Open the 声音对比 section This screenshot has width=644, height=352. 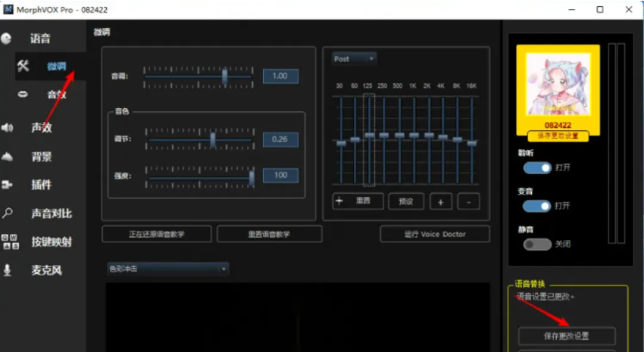(52, 213)
